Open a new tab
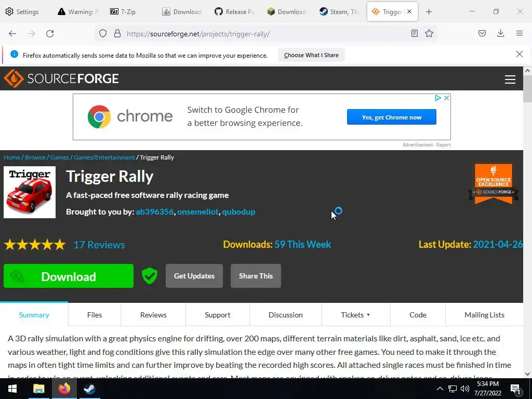Screen dimensions: 532x399 429,12
